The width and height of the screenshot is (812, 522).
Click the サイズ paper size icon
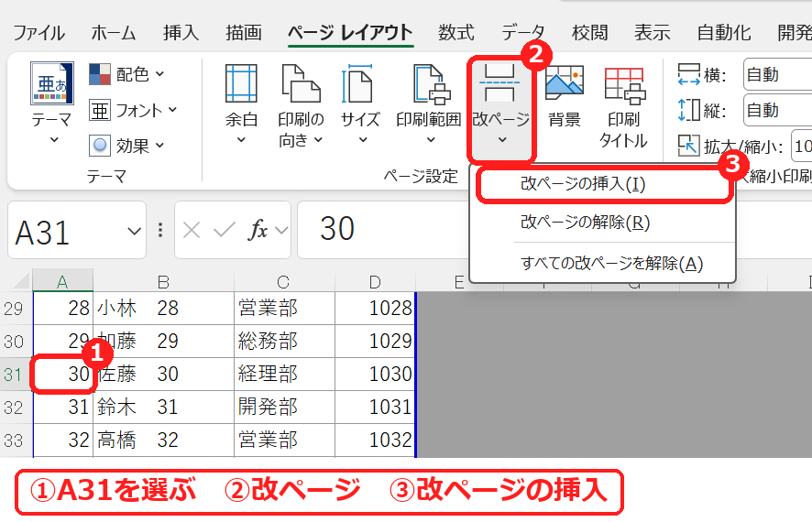[357, 82]
